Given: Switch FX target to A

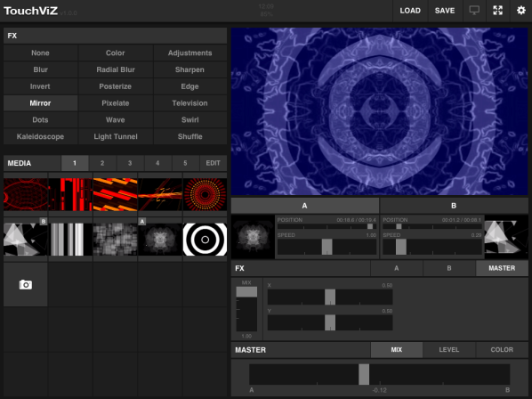Looking at the screenshot, I should [x=396, y=268].
